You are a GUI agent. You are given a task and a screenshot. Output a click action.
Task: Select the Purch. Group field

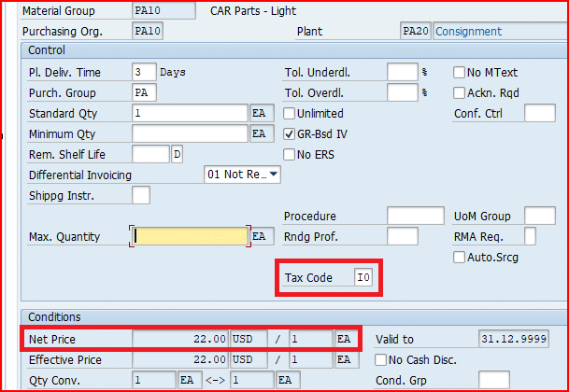(x=144, y=92)
